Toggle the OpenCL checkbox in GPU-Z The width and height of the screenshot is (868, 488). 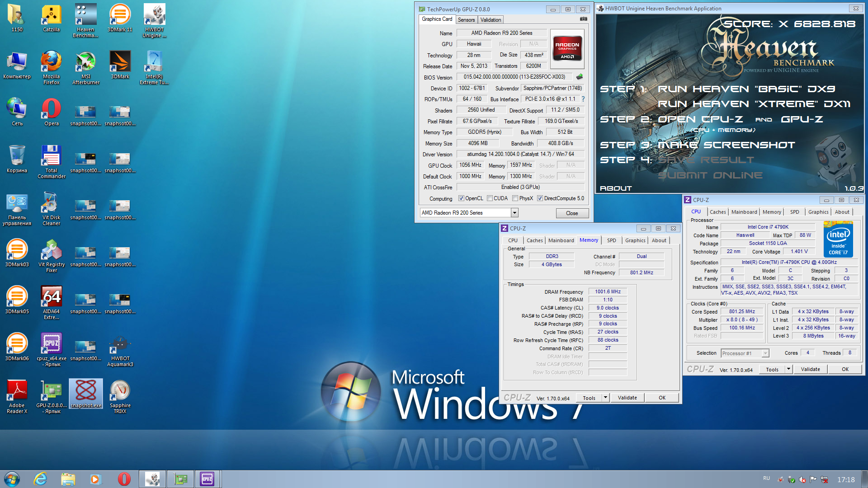pyautogui.click(x=461, y=198)
